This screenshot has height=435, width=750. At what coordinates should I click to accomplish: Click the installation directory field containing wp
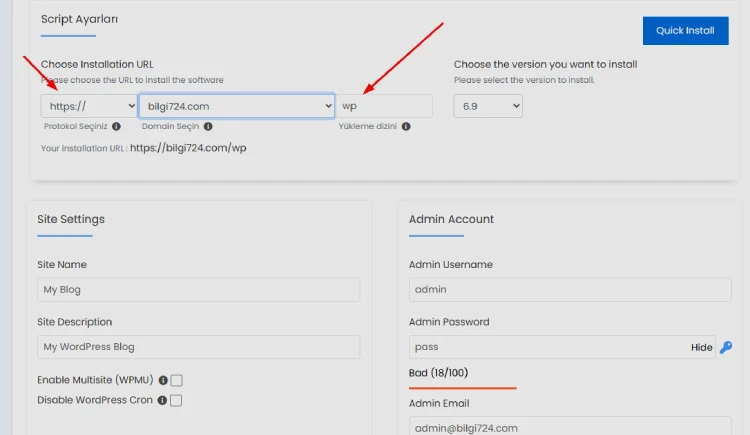click(385, 106)
